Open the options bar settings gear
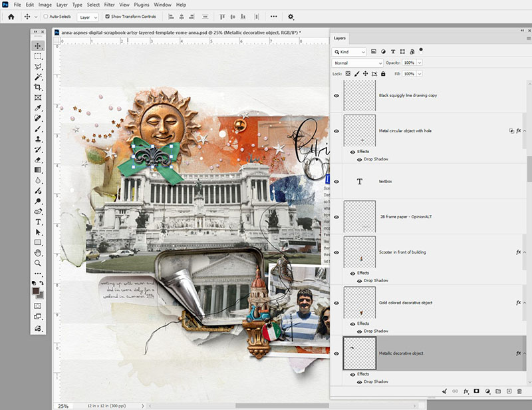The width and height of the screenshot is (532, 410). (291, 17)
